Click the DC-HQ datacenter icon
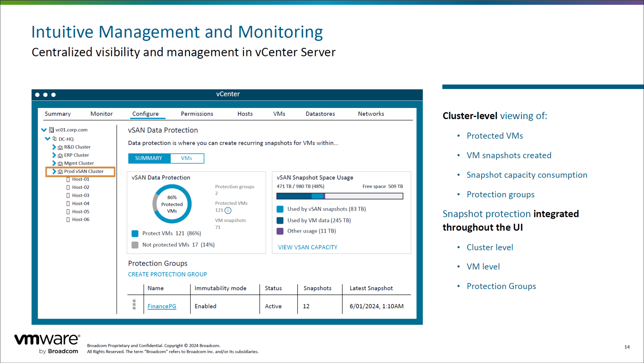The width and height of the screenshot is (644, 363). click(55, 139)
